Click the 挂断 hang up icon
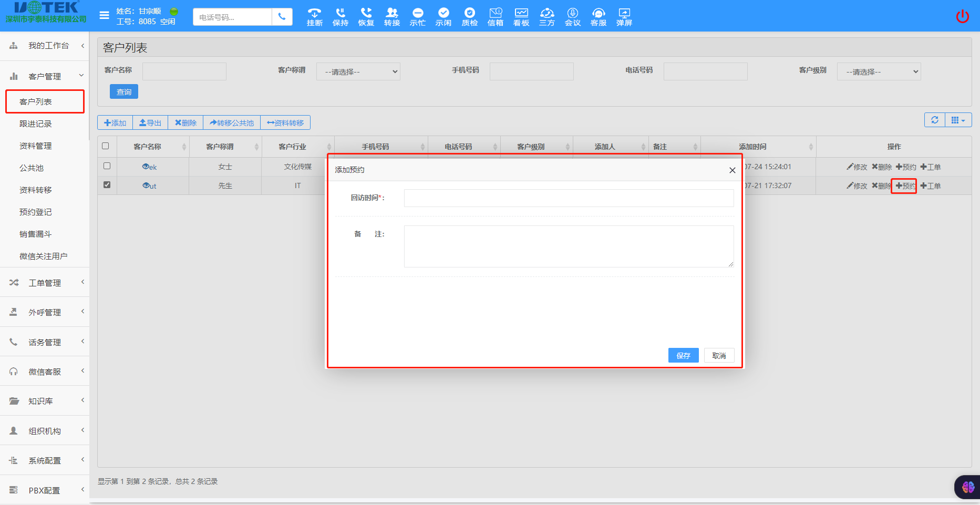The height and width of the screenshot is (505, 980). pyautogui.click(x=314, y=17)
